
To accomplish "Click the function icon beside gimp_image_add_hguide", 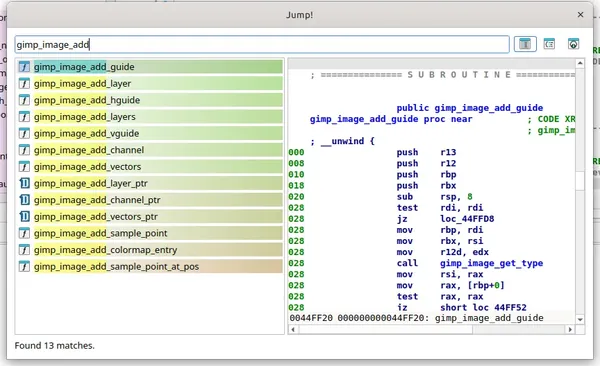I will pos(24,100).
